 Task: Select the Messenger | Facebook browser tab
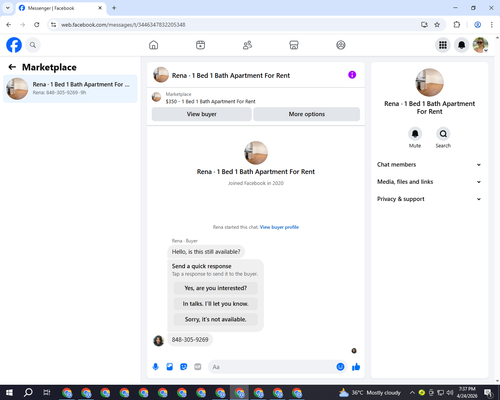pos(61,8)
